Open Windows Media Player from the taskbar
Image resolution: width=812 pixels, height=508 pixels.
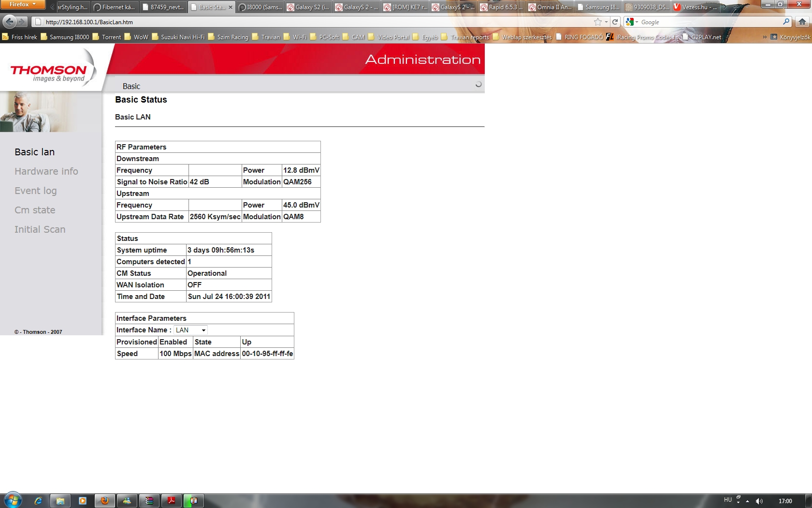pos(82,501)
